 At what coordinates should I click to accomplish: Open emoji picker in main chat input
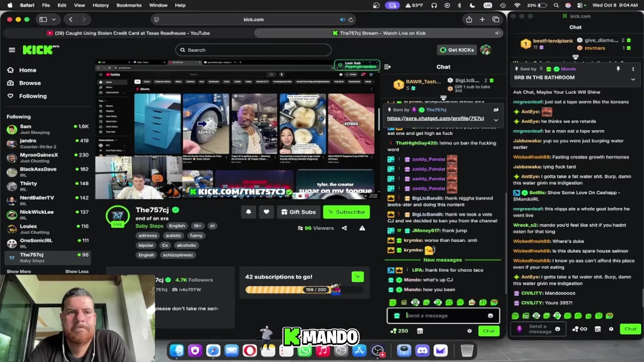(490, 316)
